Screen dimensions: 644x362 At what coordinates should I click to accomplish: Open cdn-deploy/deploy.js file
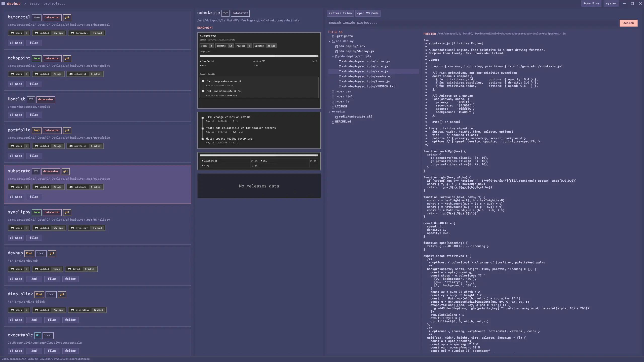click(x=356, y=51)
